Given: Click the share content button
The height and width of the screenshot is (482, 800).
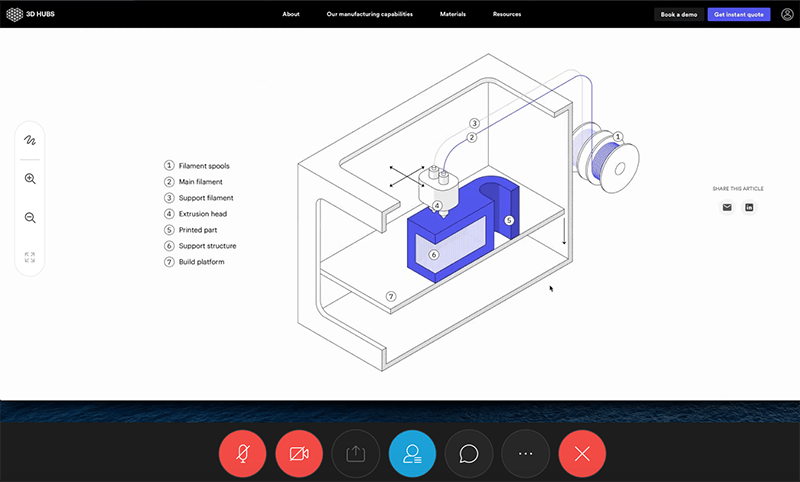Looking at the screenshot, I should [x=355, y=453].
